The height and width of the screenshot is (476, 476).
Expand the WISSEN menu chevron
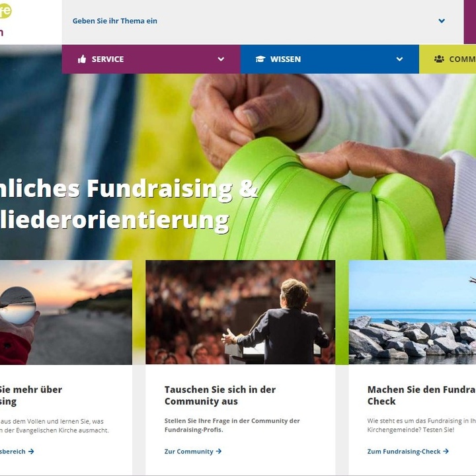[x=399, y=59]
